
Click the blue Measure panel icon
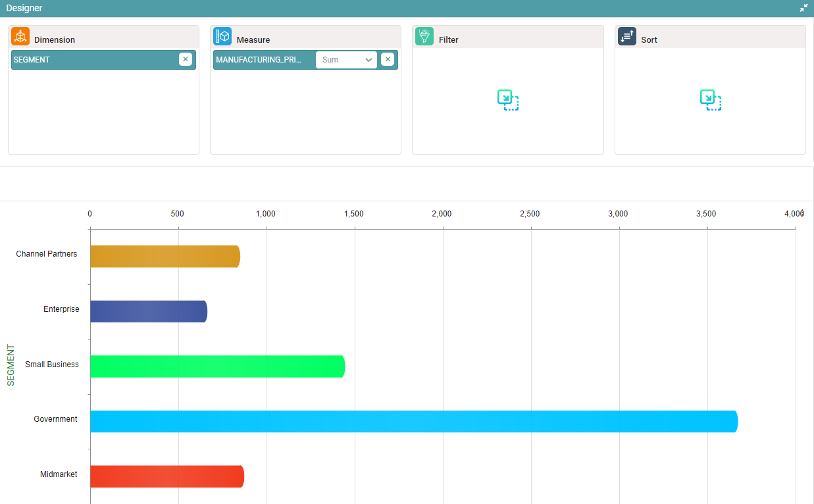222,37
